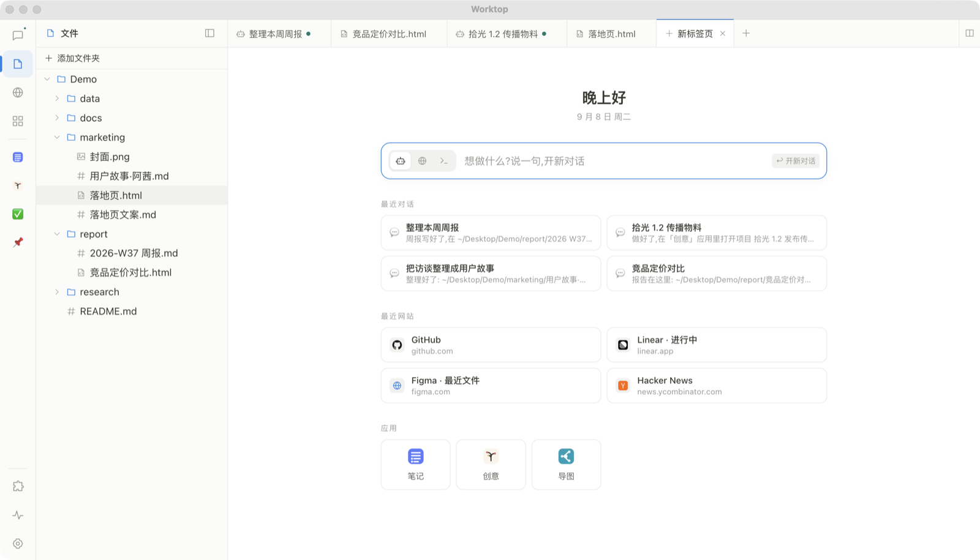Select the files icon in sidebar
This screenshot has height=560, width=980.
coord(18,64)
